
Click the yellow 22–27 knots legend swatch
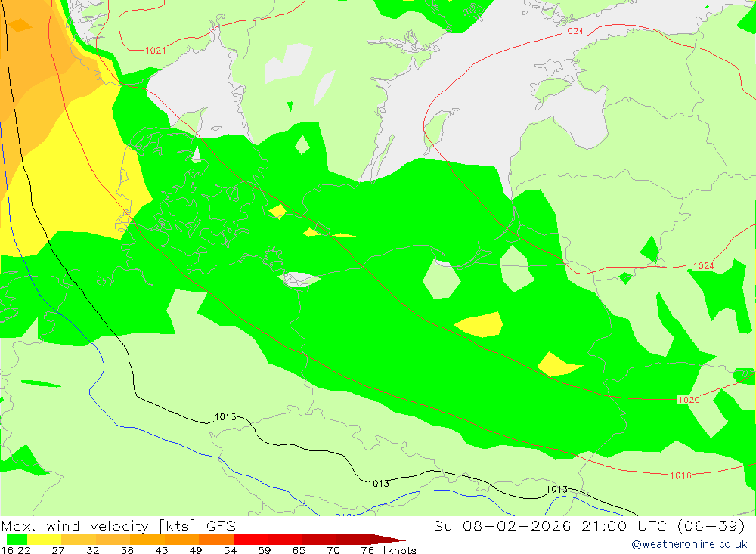pos(45,539)
